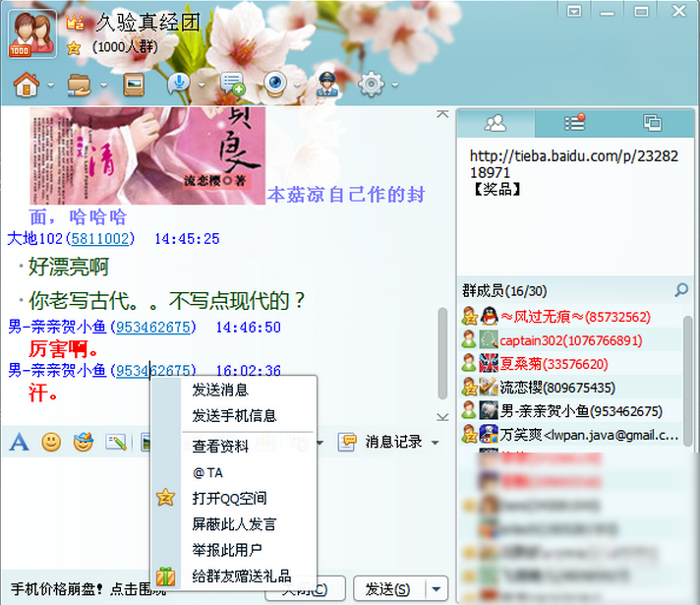Select member 流恋樱(809675435)
Image resolution: width=700 pixels, height=605 pixels.
click(570, 388)
